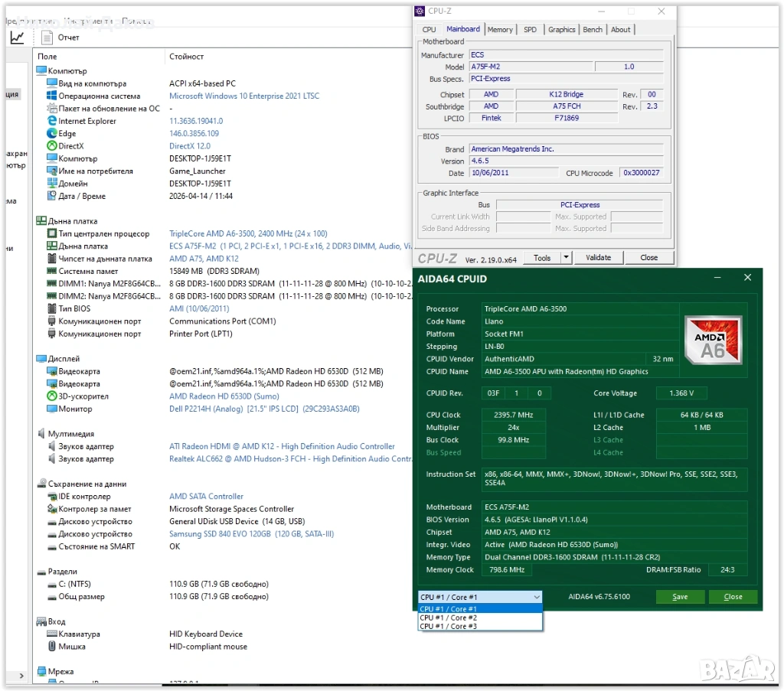Click the AMD A6 logo in CPUID

tap(714, 339)
